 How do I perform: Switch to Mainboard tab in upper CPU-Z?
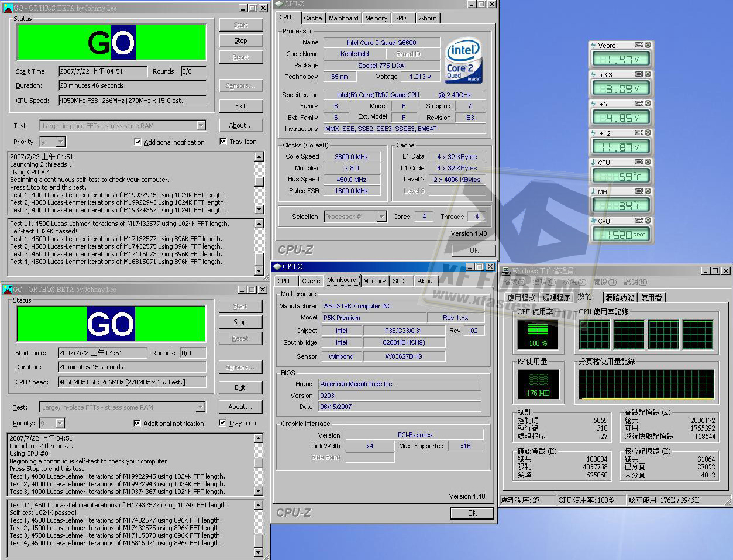[343, 18]
